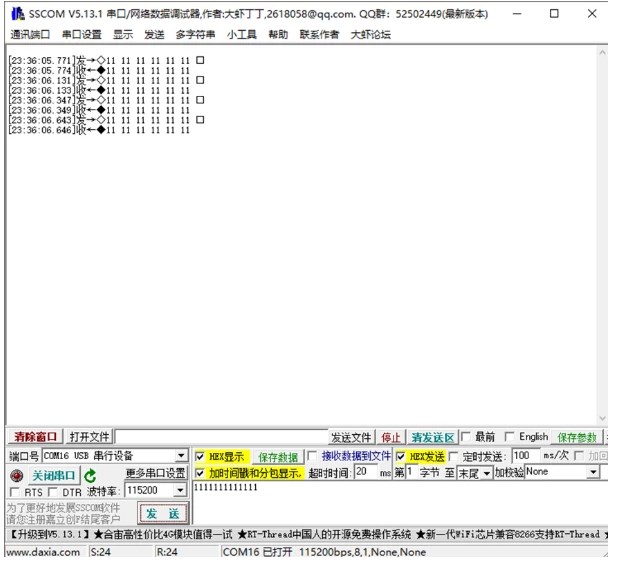The image size is (617, 569).
Task: Click the log row timestamped 23:36:06.131
Action: pos(106,80)
